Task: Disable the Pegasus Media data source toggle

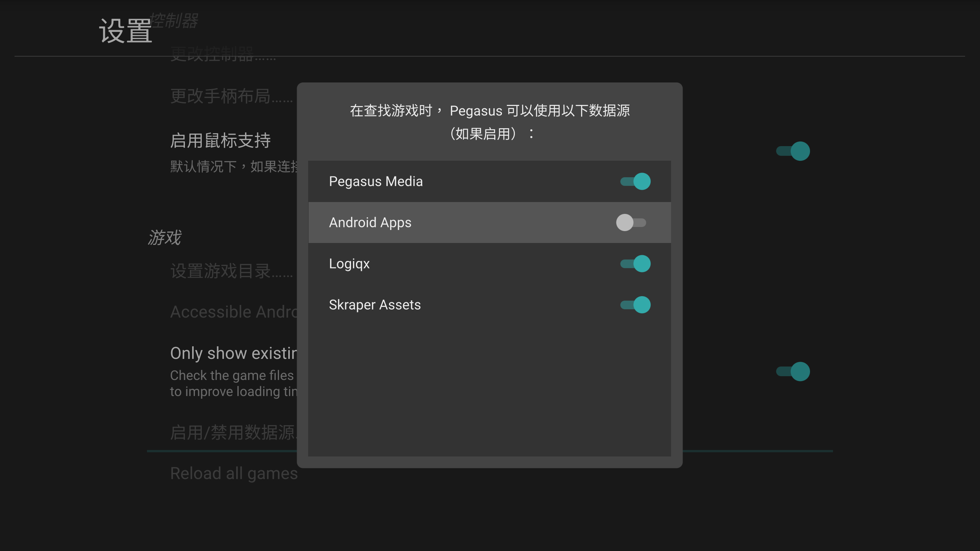Action: [635, 181]
